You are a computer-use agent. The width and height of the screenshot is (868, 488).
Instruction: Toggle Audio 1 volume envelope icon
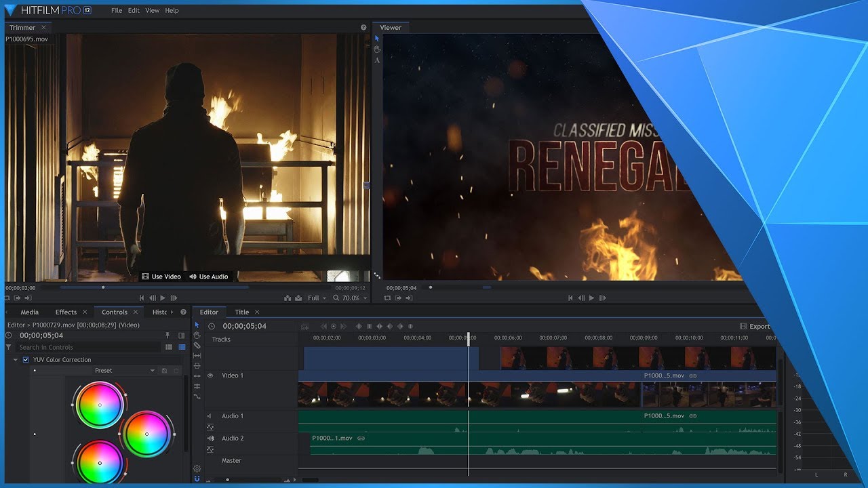[x=210, y=427]
